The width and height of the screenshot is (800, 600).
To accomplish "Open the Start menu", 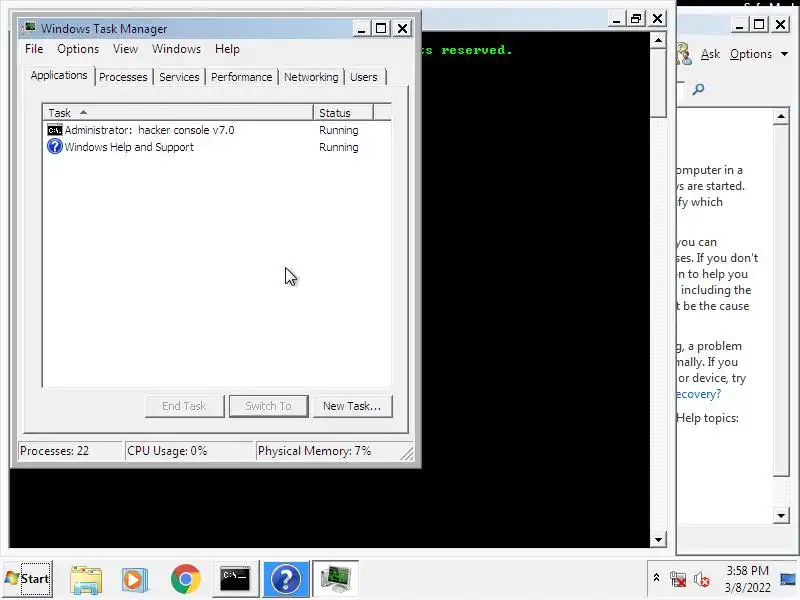I will 28,579.
